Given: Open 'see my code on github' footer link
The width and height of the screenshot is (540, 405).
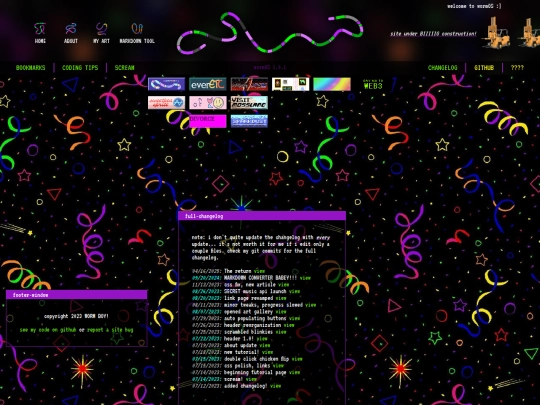Looking at the screenshot, I should click(x=48, y=330).
